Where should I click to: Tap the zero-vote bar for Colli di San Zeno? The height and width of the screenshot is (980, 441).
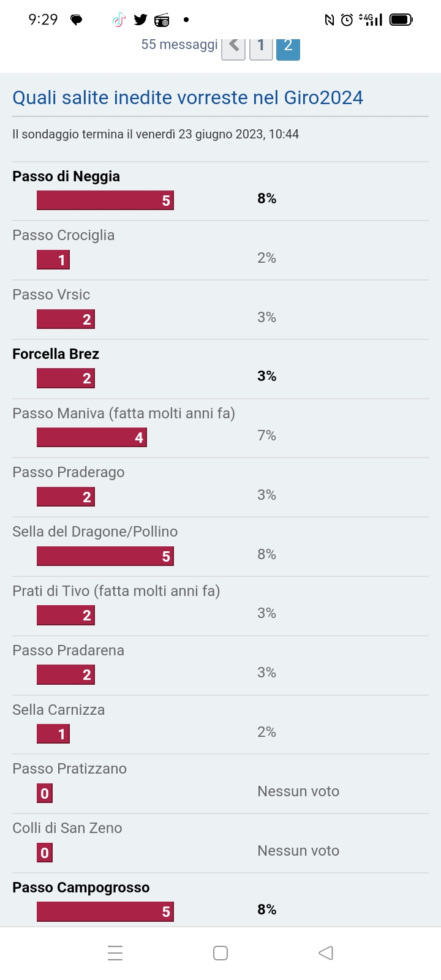click(x=45, y=853)
